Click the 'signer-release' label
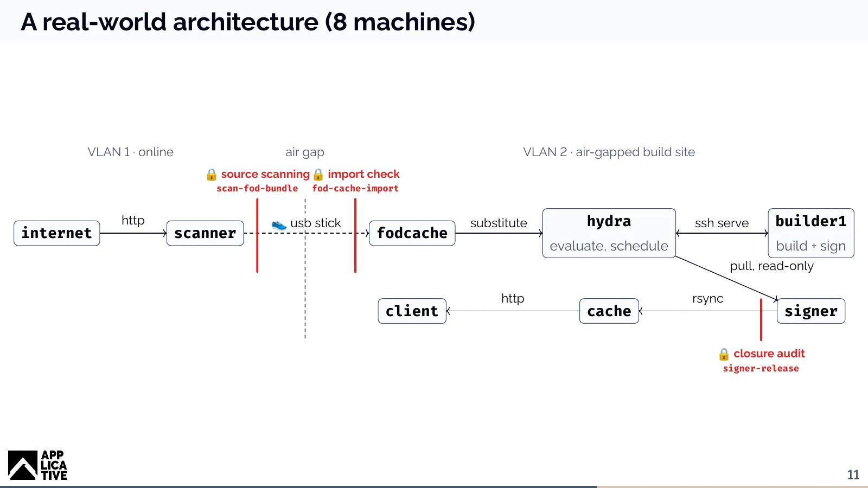This screenshot has width=868, height=488. click(x=761, y=368)
